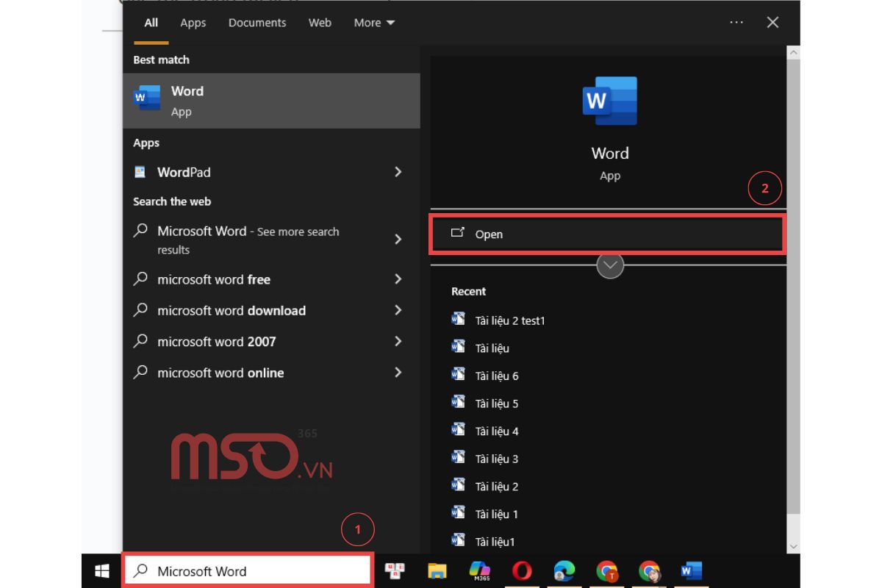The width and height of the screenshot is (882, 588).
Task: Click the document icon beside Tài liệu 2 test1
Action: (x=459, y=319)
